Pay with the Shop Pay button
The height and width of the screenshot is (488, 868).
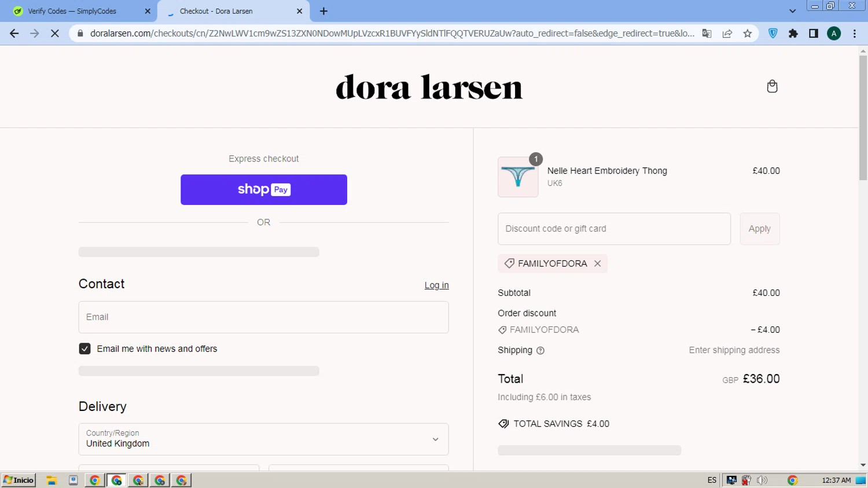pyautogui.click(x=264, y=190)
